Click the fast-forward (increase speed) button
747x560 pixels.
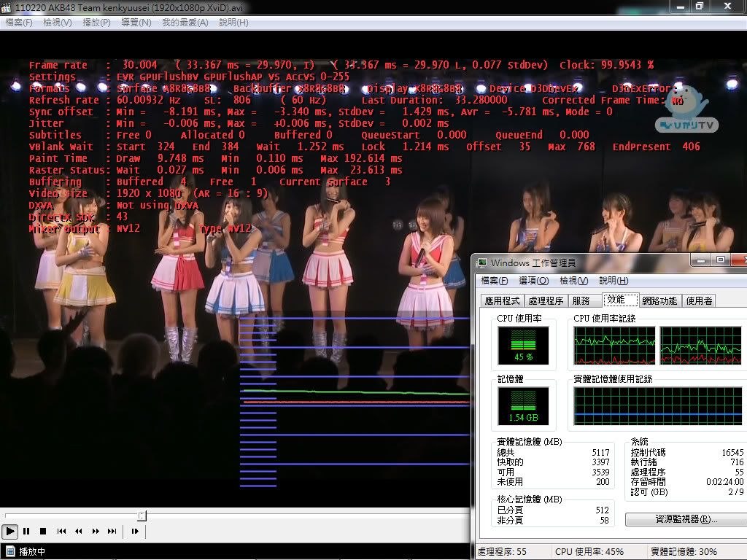pyautogui.click(x=96, y=532)
